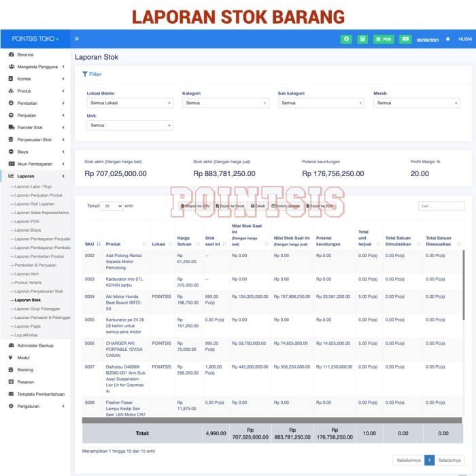Viewport: 476px width, 476px height.
Task: Open the Tampil entries count dropdown
Action: click(112, 206)
